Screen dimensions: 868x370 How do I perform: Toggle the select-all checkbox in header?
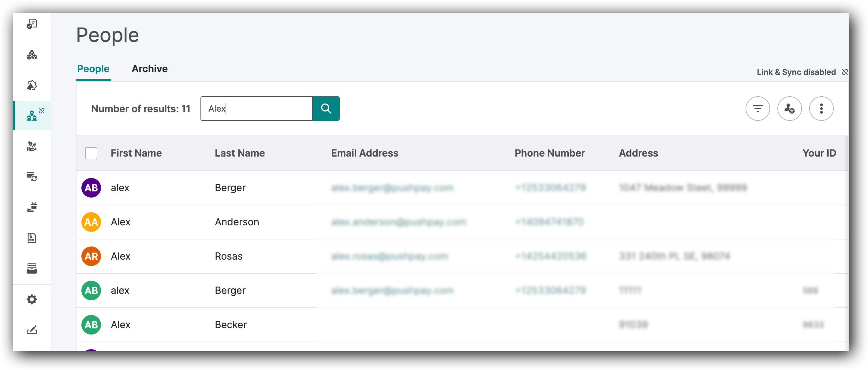[91, 153]
